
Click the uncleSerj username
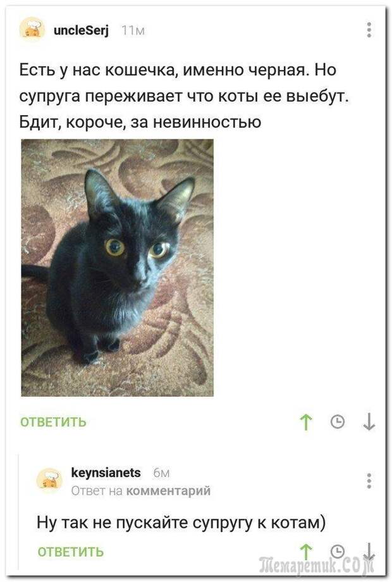point(81,30)
